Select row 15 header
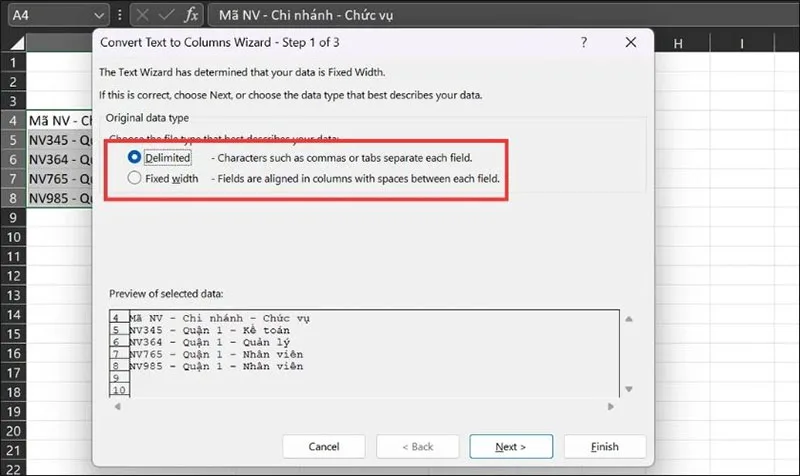The image size is (800, 476). (x=13, y=334)
